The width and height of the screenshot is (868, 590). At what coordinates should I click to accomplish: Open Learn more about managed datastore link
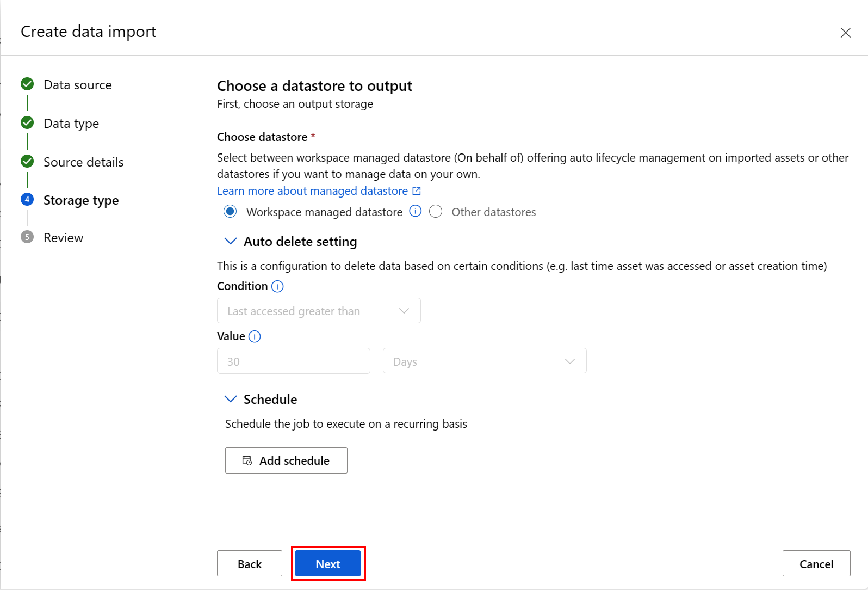point(312,191)
